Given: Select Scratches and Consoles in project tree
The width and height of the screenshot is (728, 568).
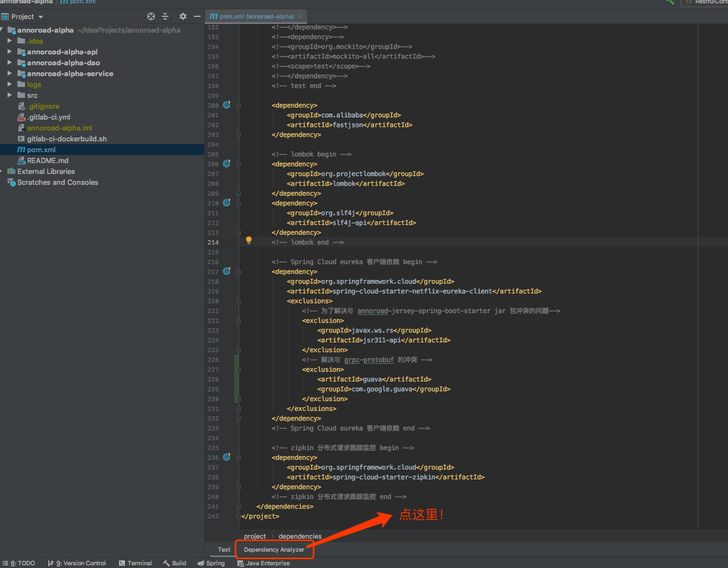Looking at the screenshot, I should 102,182.
